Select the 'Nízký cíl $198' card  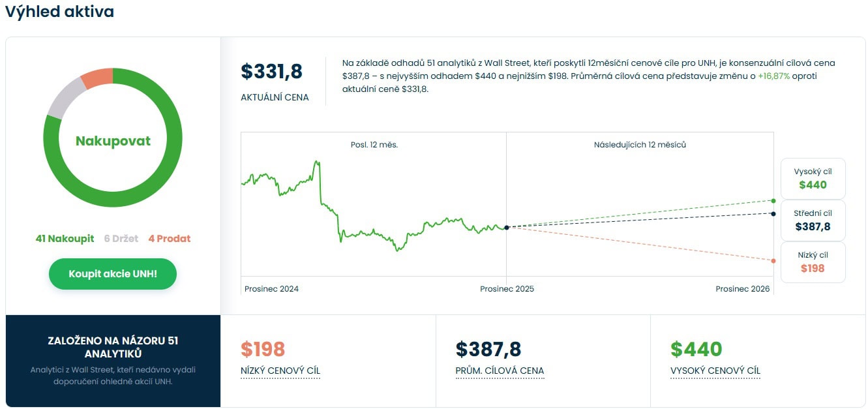click(813, 262)
